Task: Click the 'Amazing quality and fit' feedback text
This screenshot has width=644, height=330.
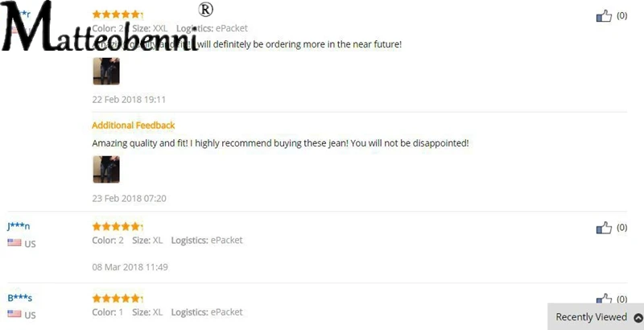Action: (280, 143)
